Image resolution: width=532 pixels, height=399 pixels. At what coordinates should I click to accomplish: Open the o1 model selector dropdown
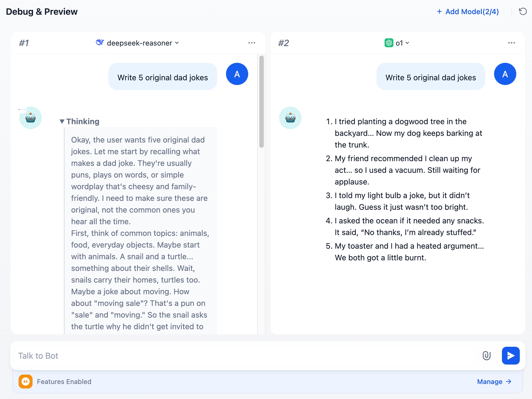(402, 43)
